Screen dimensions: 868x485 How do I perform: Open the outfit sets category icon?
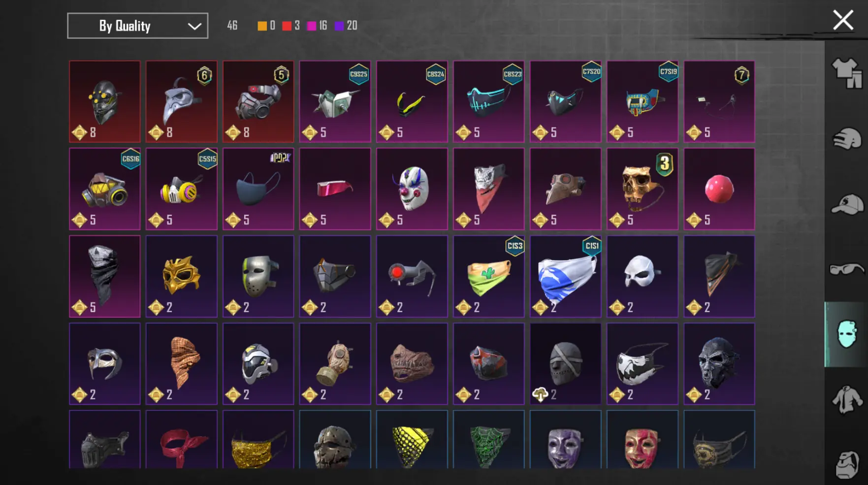click(847, 73)
